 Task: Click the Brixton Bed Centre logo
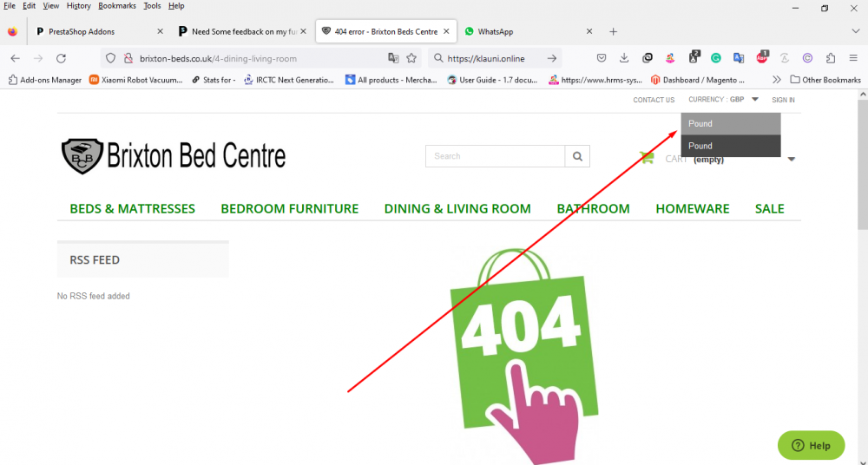174,156
